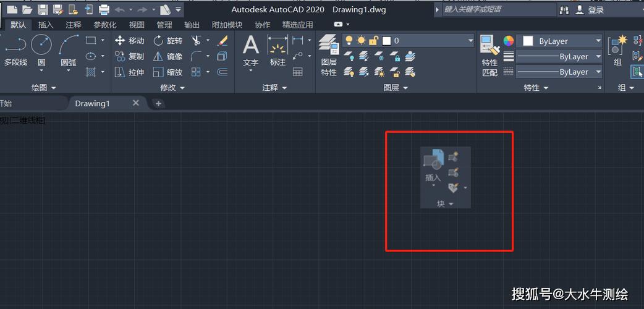This screenshot has width=644, height=309.
Task: Select the Explode tool
Action: tap(222, 56)
